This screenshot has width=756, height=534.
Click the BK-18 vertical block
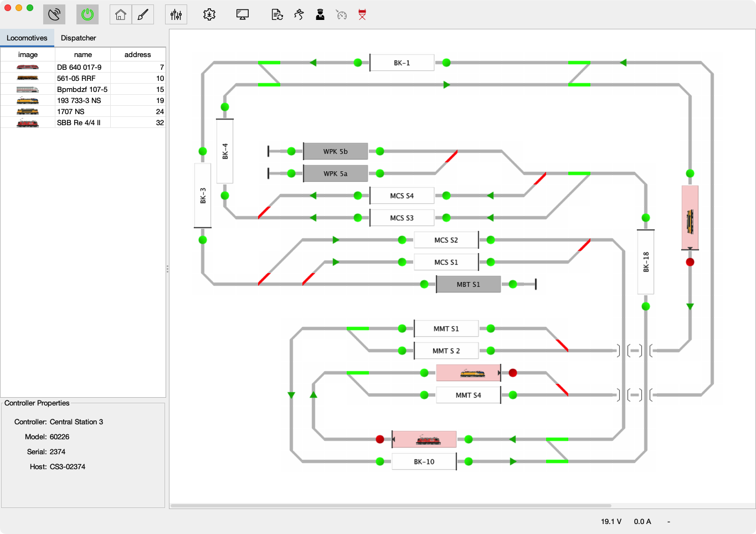pyautogui.click(x=646, y=262)
